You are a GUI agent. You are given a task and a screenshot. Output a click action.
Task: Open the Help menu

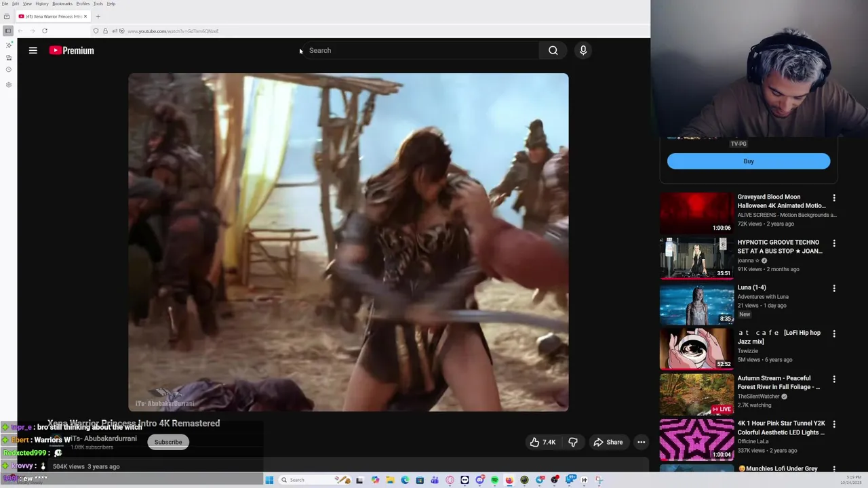(111, 3)
